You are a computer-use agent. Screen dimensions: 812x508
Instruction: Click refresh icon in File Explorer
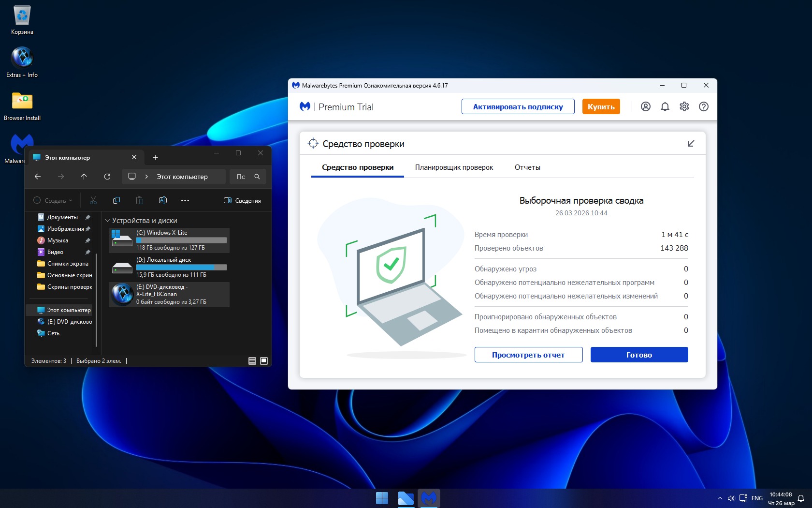(107, 177)
